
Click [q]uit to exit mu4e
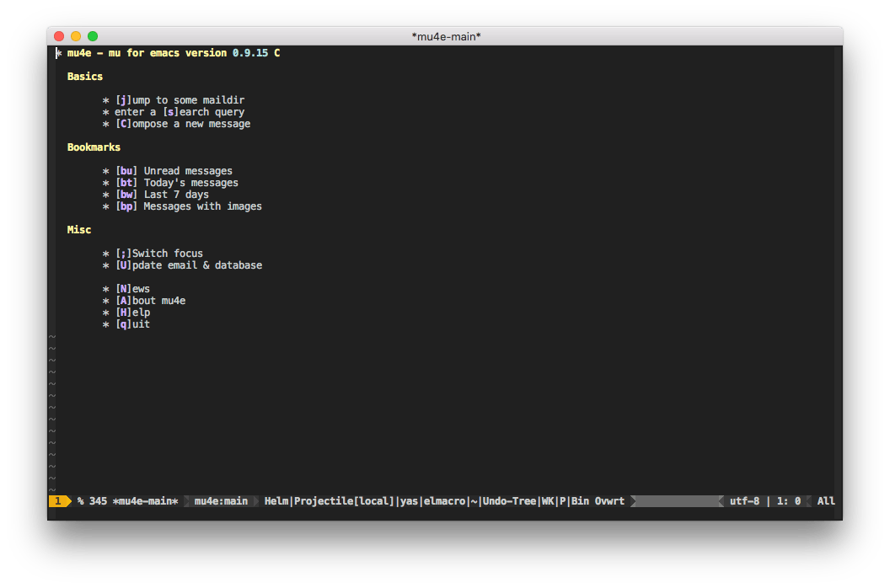point(132,324)
